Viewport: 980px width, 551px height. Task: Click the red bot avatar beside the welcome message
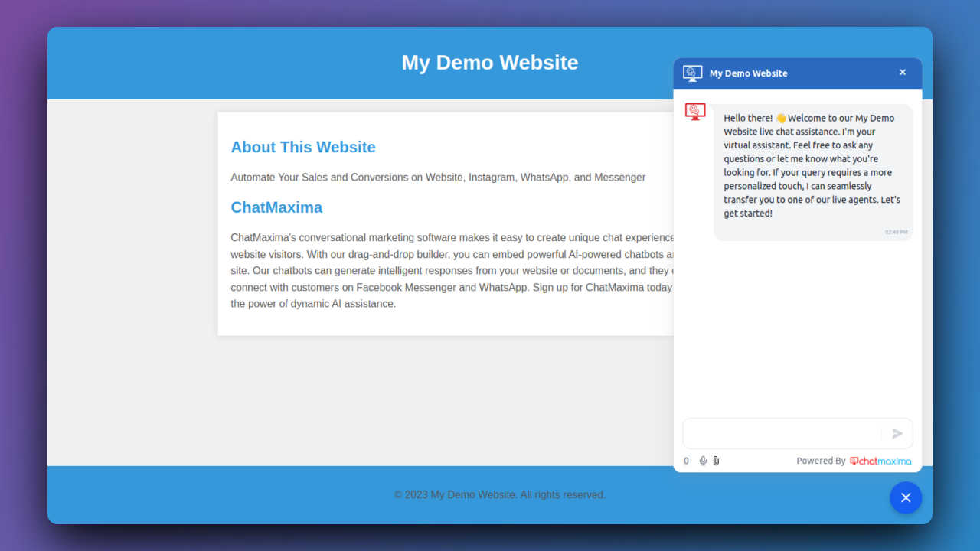695,112
